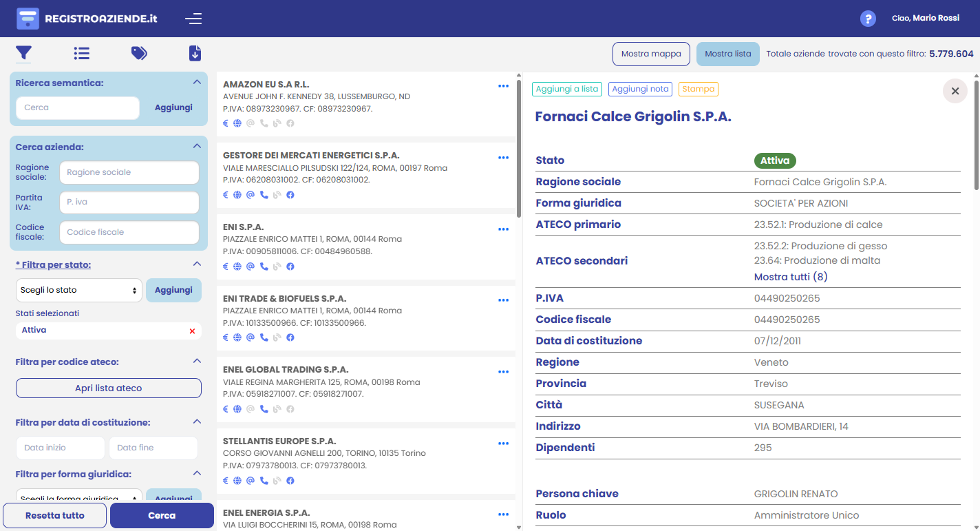Open three-dots menu for Enel Energia S.P.A.
Screen dimensions: 980x531
503,514
